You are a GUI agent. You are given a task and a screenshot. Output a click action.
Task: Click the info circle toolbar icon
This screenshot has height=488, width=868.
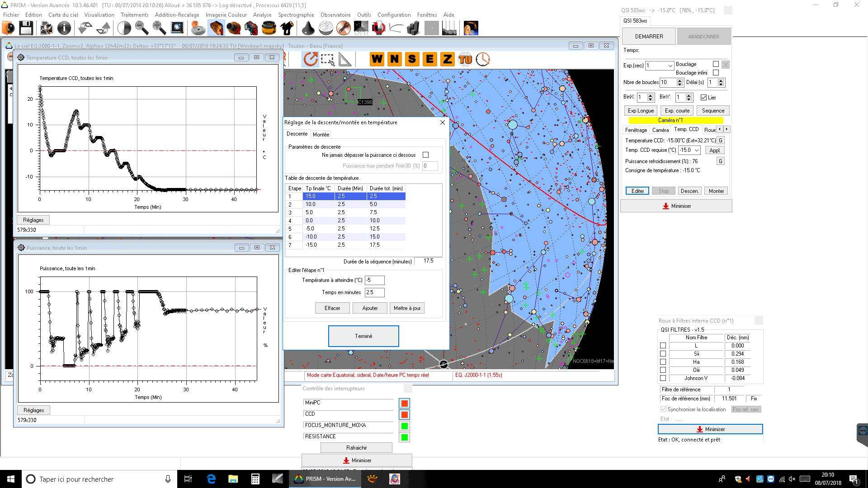tap(64, 28)
